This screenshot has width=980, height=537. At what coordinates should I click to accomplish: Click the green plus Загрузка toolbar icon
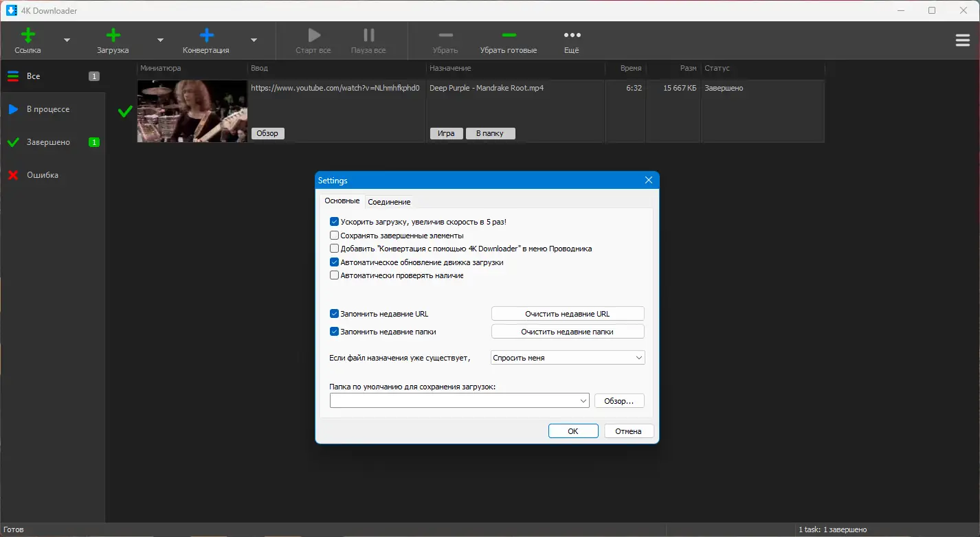113,35
